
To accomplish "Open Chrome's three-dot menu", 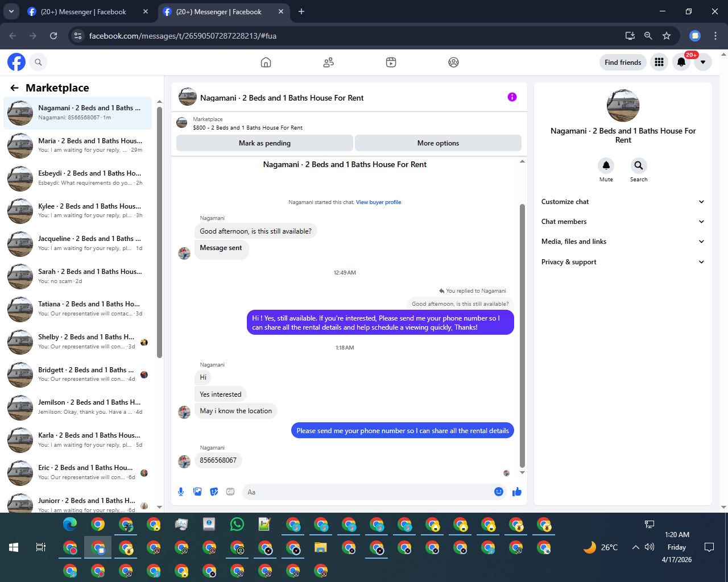I will tap(715, 36).
